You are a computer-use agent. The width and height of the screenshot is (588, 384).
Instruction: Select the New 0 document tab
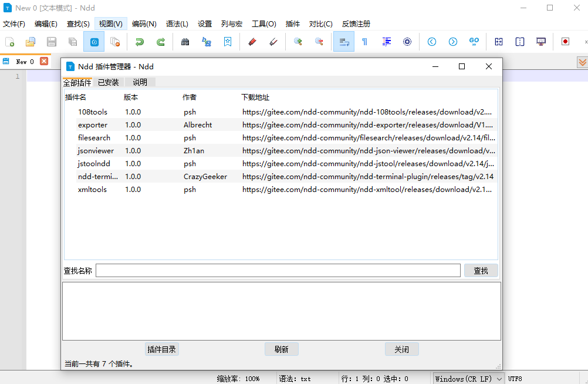point(25,62)
